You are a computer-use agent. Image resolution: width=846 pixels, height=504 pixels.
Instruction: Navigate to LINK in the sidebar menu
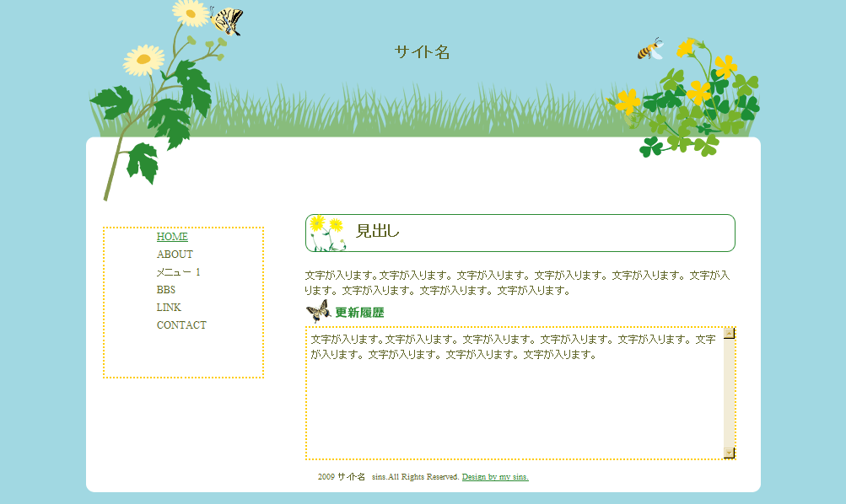[169, 308]
